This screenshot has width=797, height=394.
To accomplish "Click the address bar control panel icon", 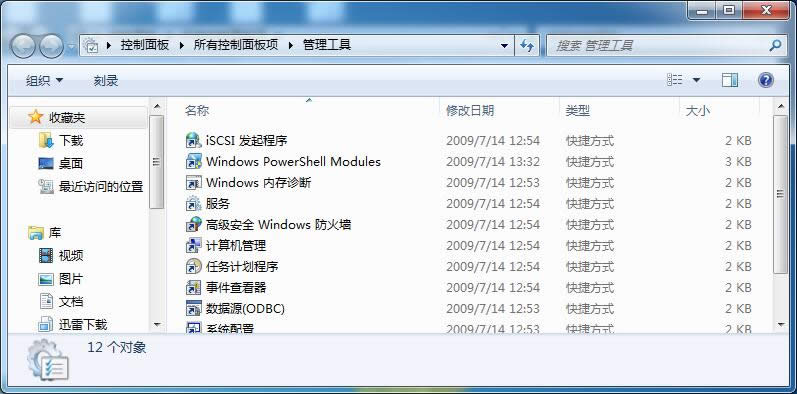I will click(90, 45).
